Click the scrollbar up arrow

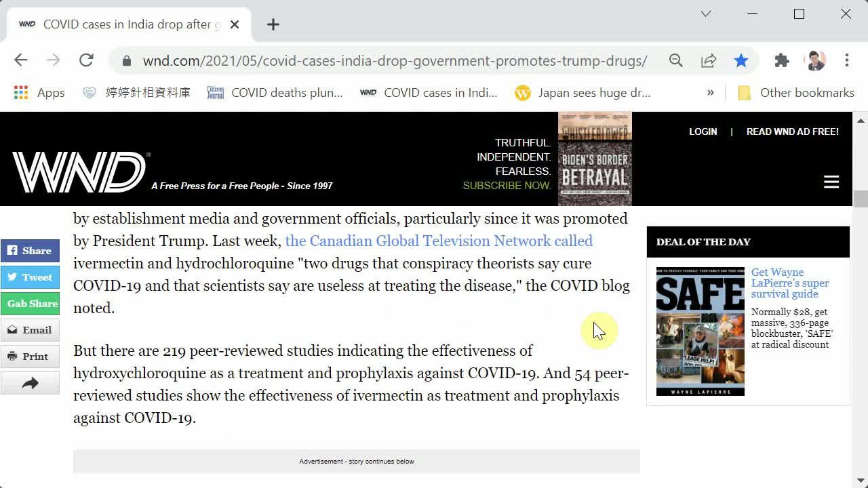coord(861,120)
